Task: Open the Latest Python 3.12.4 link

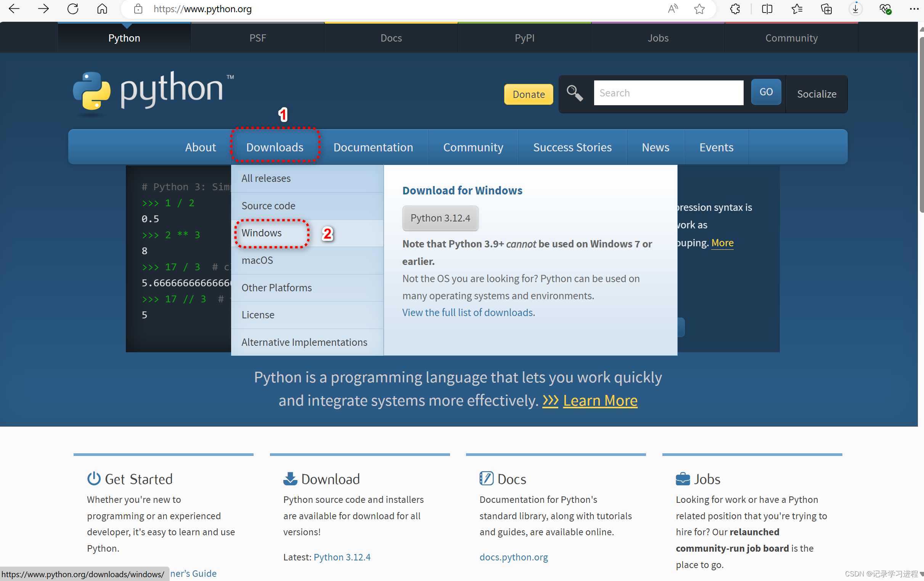Action: 342,557
